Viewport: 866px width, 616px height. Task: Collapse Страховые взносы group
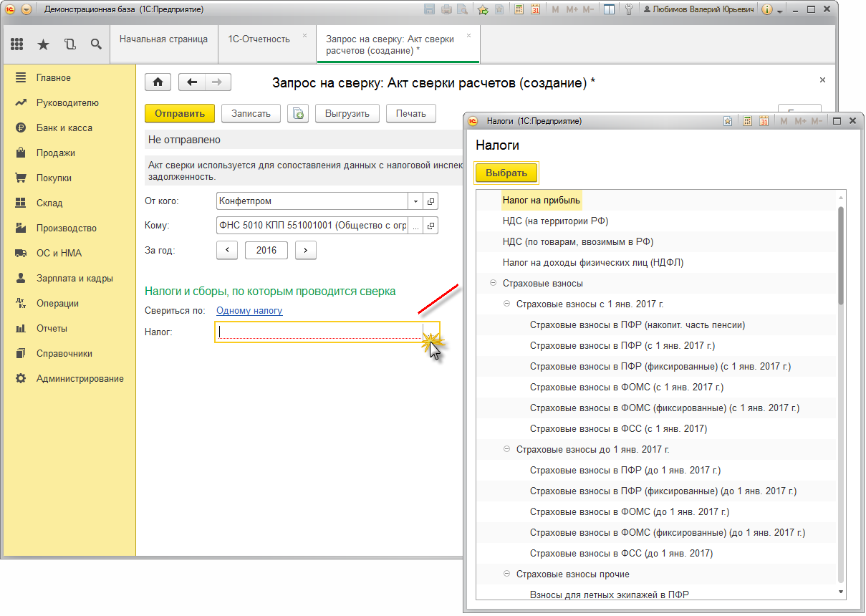pos(493,283)
